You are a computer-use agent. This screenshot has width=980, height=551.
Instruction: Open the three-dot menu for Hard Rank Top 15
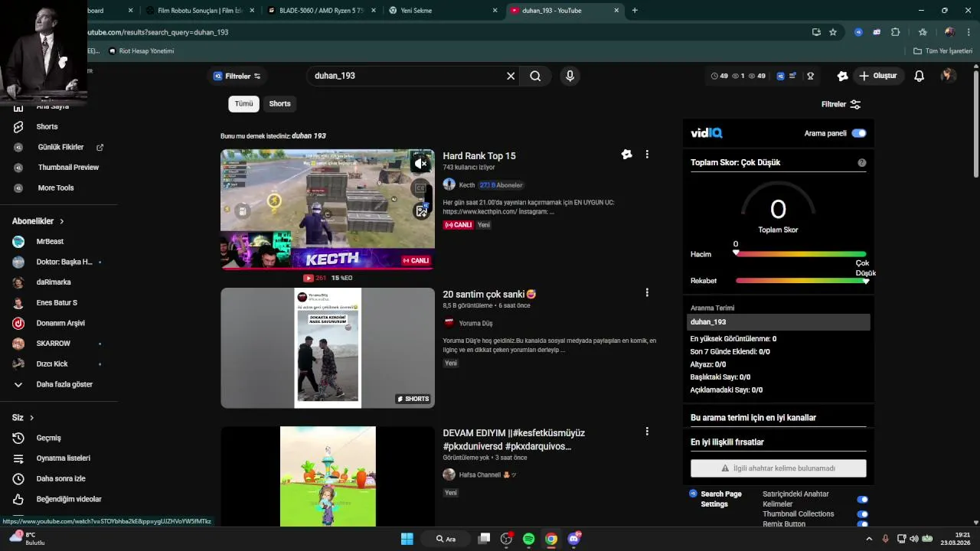pos(647,154)
